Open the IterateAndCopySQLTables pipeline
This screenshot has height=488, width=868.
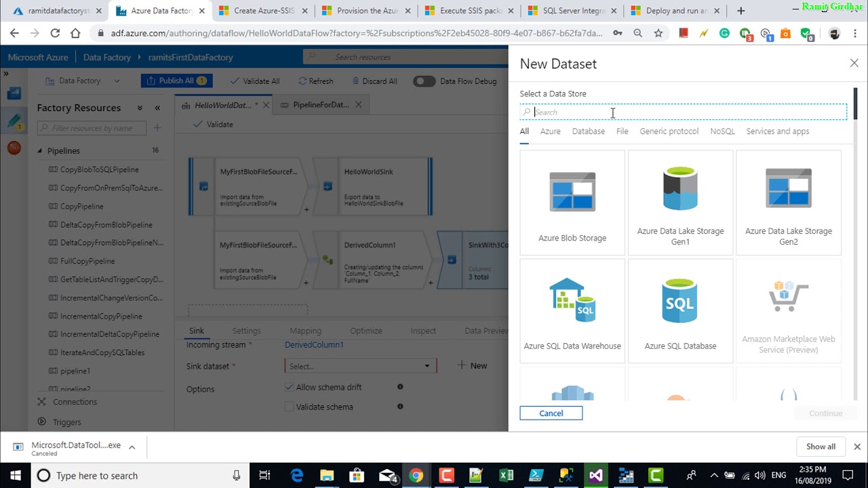pyautogui.click(x=102, y=352)
